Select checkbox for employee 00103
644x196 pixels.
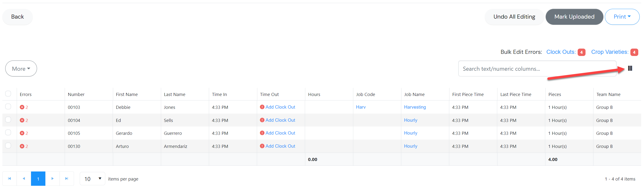tap(8, 107)
